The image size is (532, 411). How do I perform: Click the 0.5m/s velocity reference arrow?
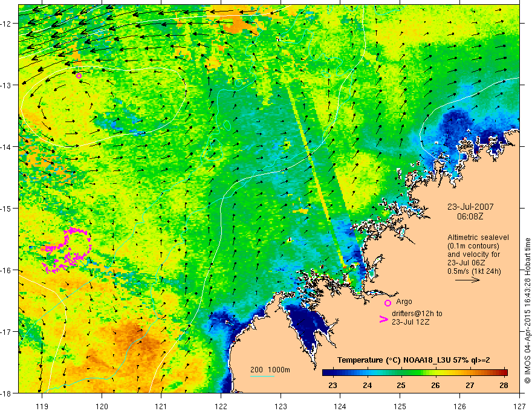467,280
